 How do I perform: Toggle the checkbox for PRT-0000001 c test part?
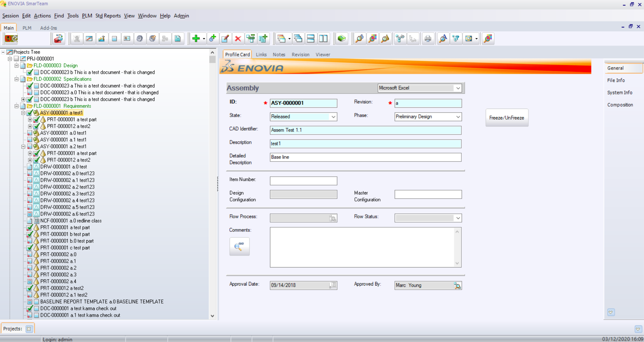pos(30,248)
